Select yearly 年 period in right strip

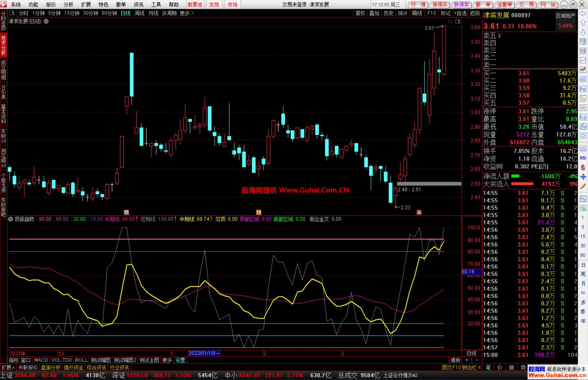coord(583,321)
